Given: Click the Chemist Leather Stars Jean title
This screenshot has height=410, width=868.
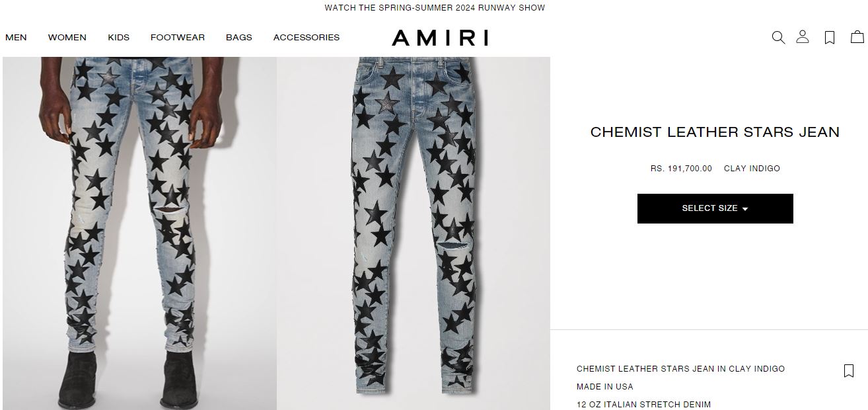Looking at the screenshot, I should 715,132.
